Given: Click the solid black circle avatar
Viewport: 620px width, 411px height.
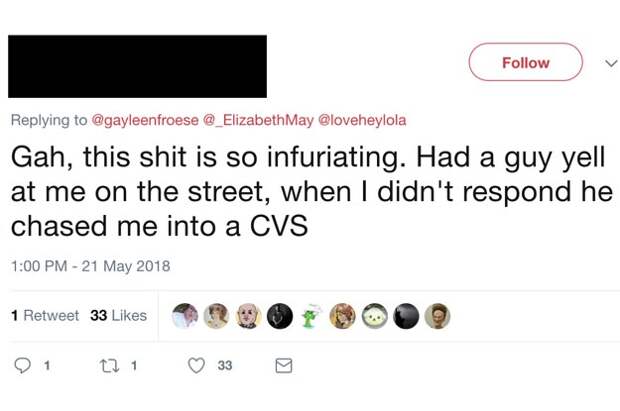Looking at the screenshot, I should (406, 316).
